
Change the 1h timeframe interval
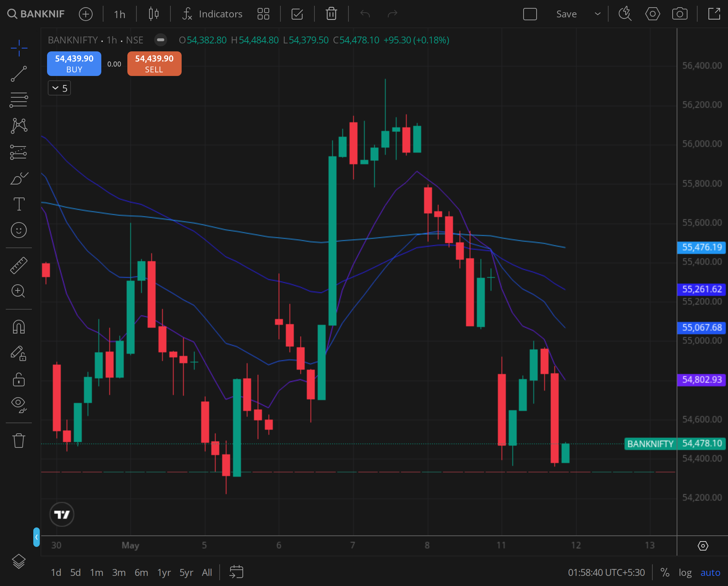coord(119,14)
